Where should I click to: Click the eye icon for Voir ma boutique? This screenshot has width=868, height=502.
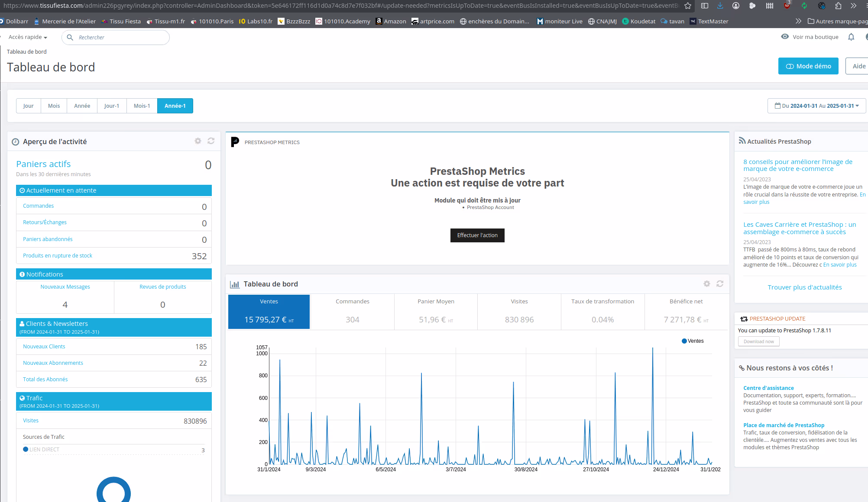(785, 37)
